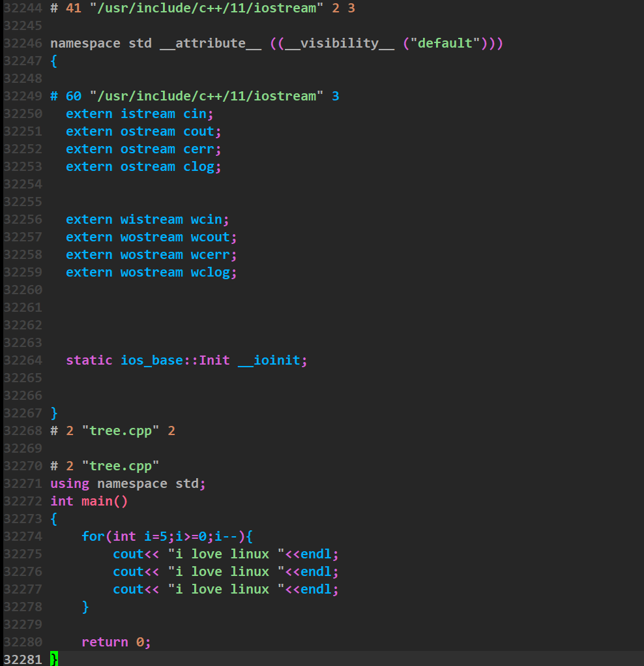Click the __visibility__ attribute text
644x666 pixels.
click(340, 43)
